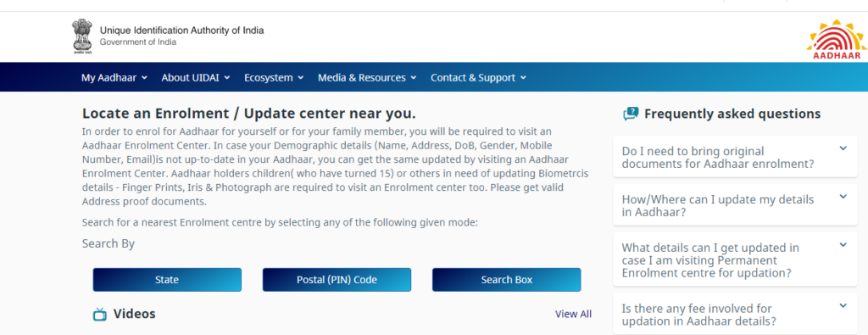Click the Government of India emblem icon
868x335 pixels.
click(81, 36)
